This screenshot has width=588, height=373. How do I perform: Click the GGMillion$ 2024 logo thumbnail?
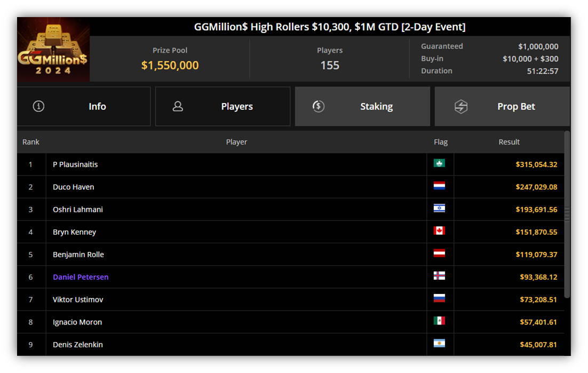[53, 50]
